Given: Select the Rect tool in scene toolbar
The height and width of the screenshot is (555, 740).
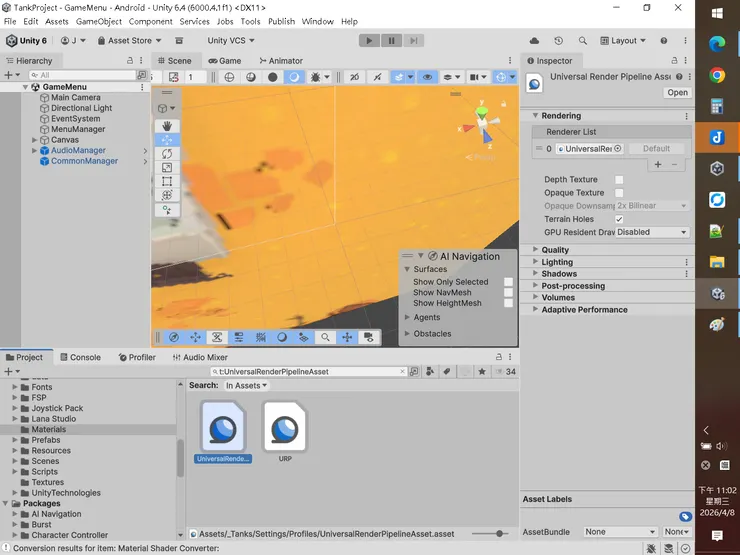Looking at the screenshot, I should click(167, 182).
